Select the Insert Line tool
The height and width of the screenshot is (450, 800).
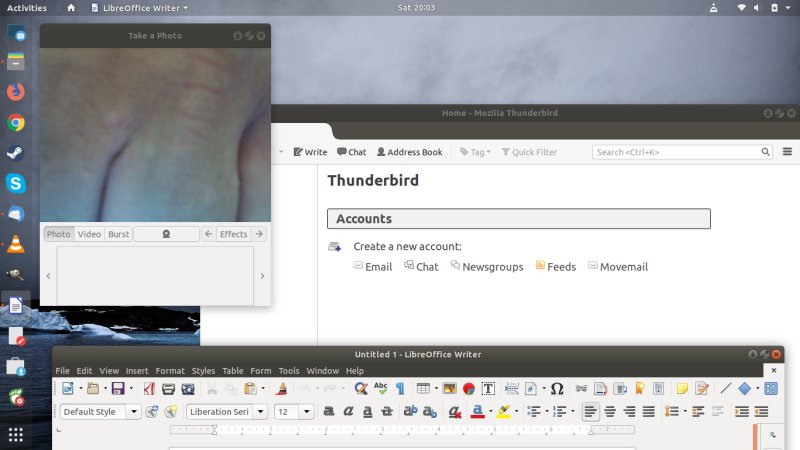(x=726, y=388)
